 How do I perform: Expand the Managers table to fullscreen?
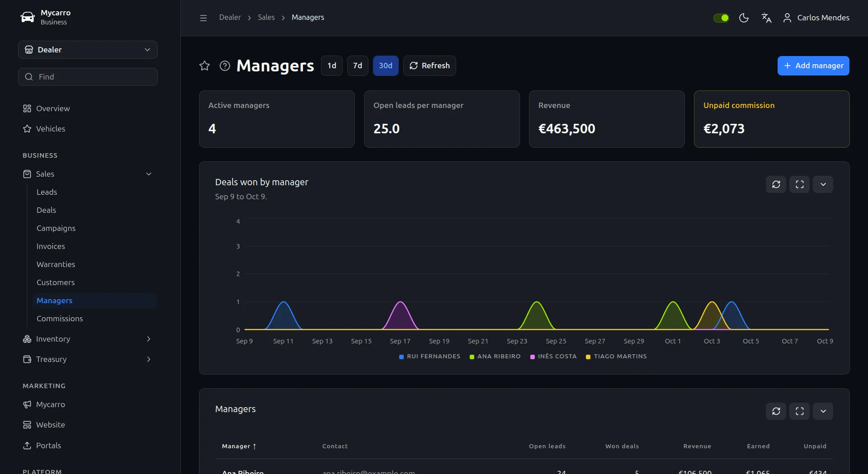[799, 411]
